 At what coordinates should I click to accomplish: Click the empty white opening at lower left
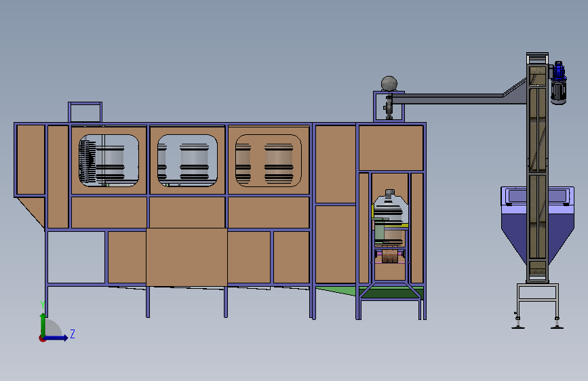pyautogui.click(x=76, y=257)
